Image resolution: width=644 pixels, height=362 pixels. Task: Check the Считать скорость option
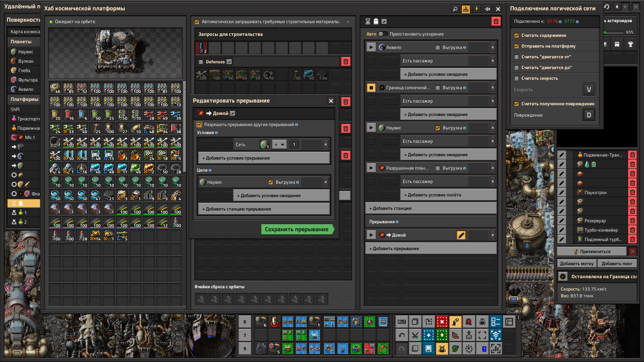pos(517,78)
